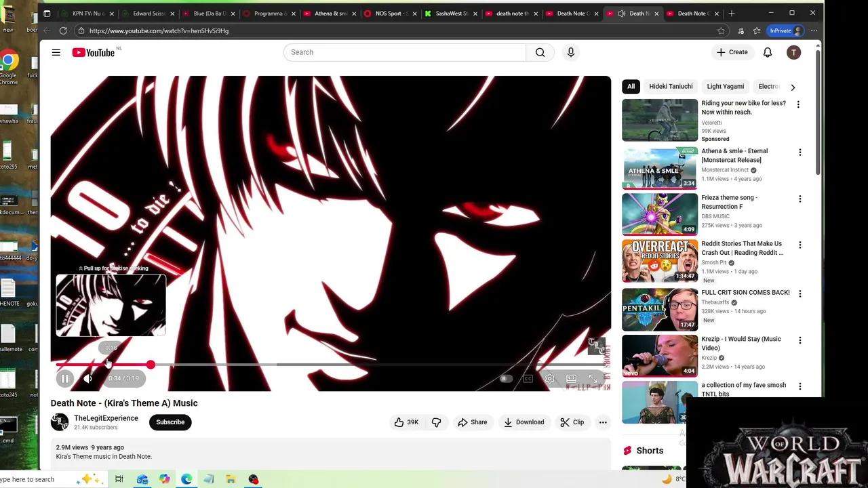Open File Explorer from the taskbar
This screenshot has height=488, width=868.
[x=231, y=479]
